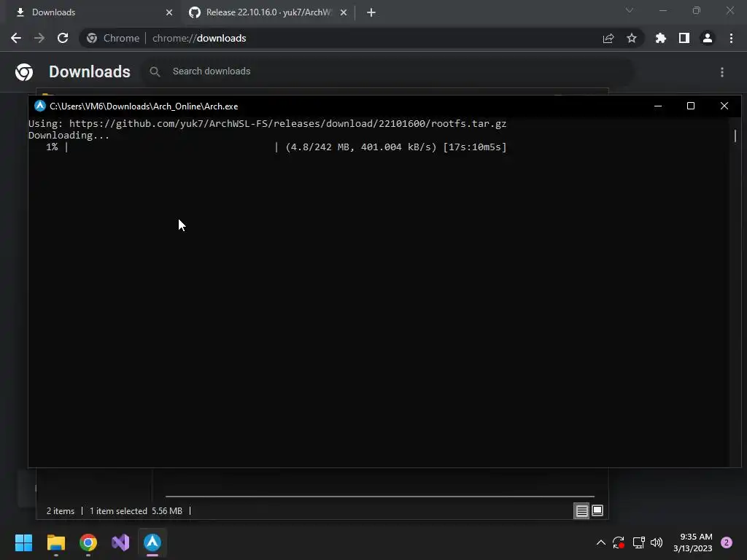Click Chrome's forward navigation arrow

pyautogui.click(x=39, y=38)
